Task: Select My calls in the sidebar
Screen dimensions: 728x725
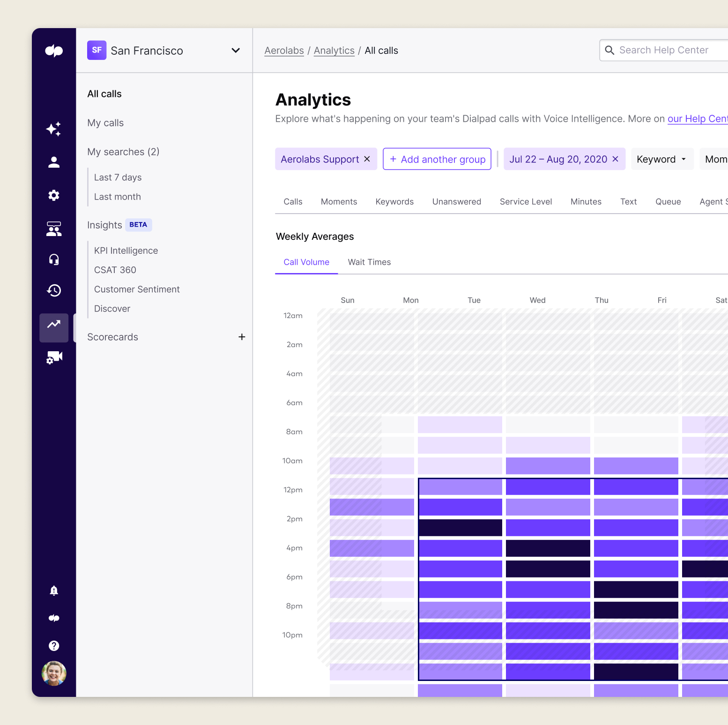Action: pos(105,123)
